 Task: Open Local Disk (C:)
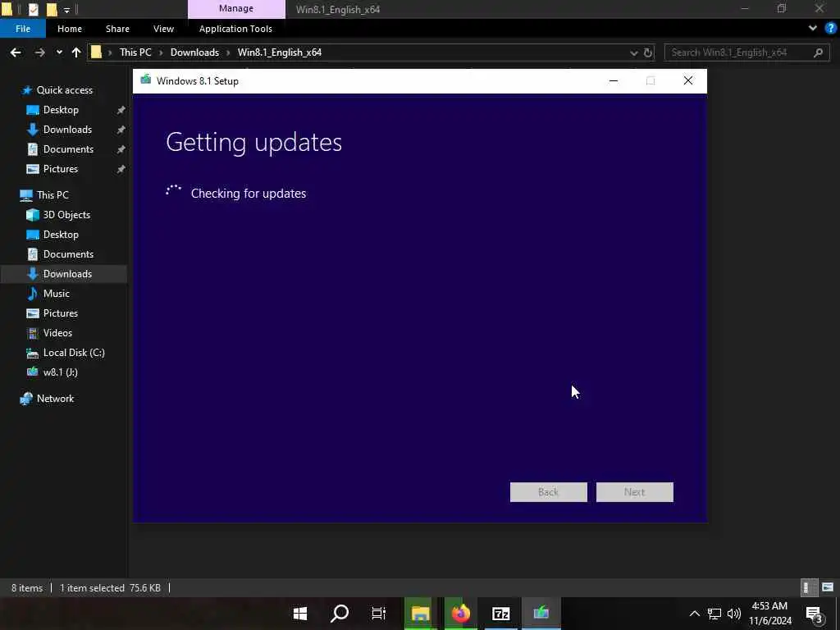(73, 353)
